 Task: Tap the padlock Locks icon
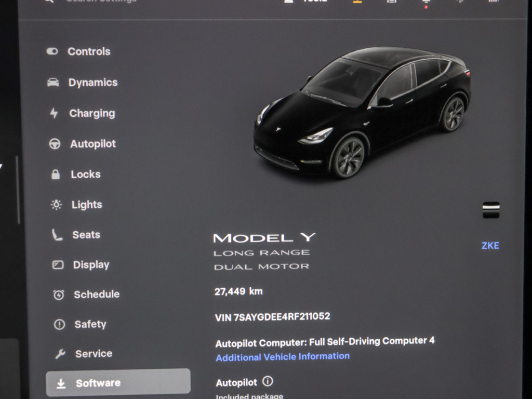56,175
